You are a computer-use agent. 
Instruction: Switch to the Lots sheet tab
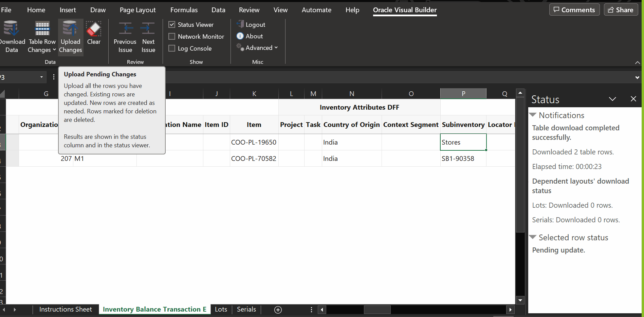(x=221, y=309)
